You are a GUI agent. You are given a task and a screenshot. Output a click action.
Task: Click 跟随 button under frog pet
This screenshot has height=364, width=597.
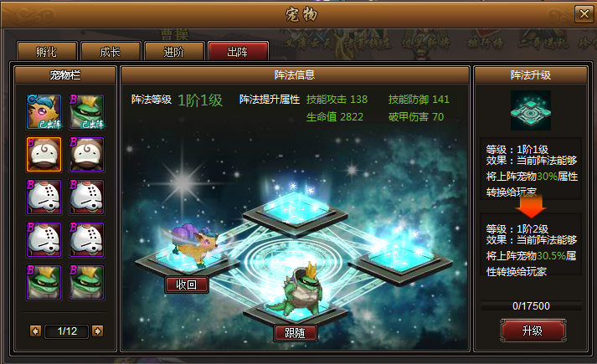[x=296, y=333]
